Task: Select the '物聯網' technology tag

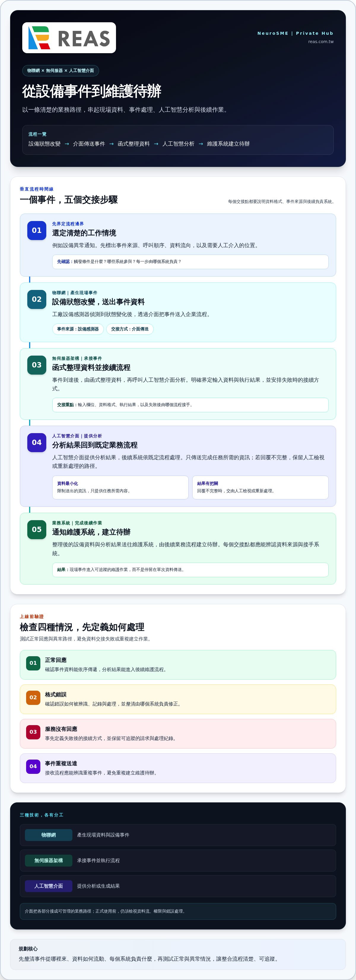Action: coord(49,835)
